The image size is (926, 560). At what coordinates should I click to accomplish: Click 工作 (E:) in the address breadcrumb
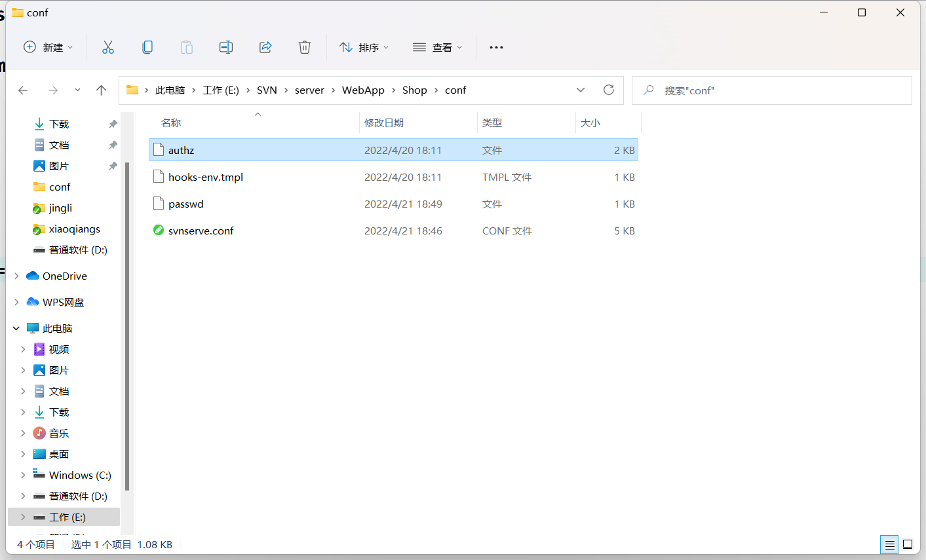pos(221,90)
